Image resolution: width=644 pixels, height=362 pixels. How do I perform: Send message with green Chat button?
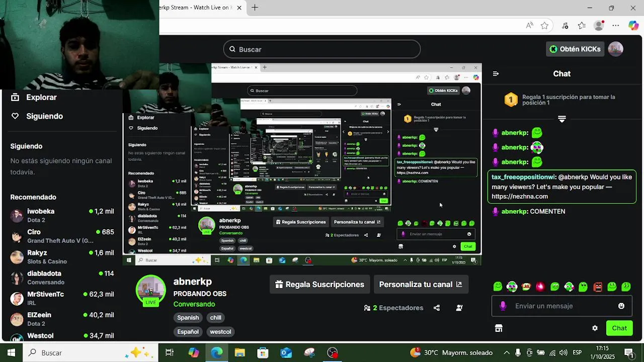coord(619,328)
